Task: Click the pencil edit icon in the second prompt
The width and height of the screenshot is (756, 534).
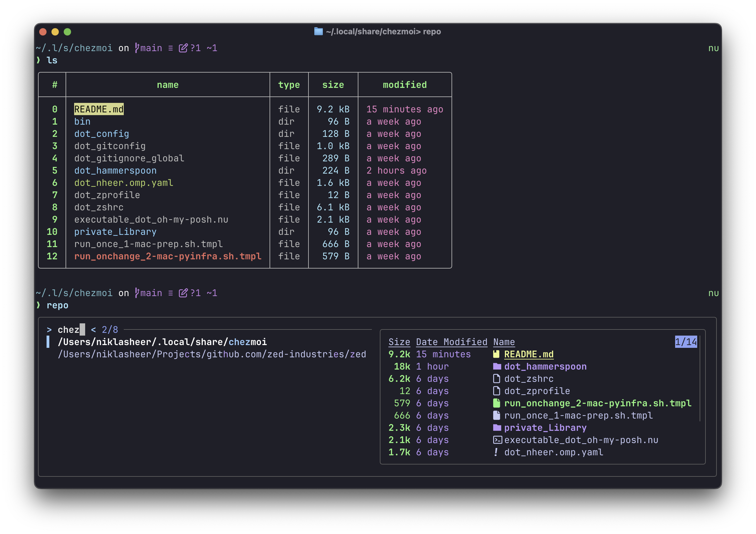Action: [183, 293]
